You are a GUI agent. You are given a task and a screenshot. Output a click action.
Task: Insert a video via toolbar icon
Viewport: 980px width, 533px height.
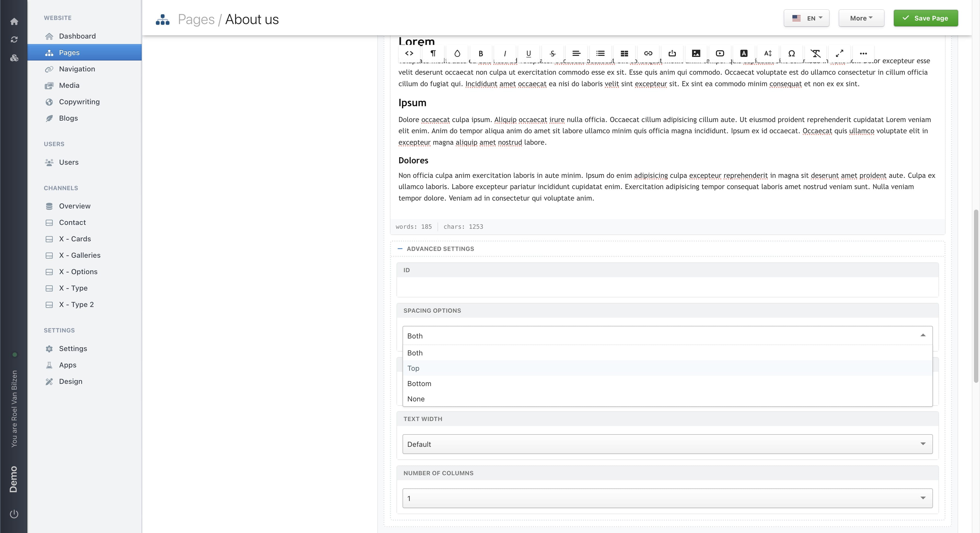tap(720, 53)
